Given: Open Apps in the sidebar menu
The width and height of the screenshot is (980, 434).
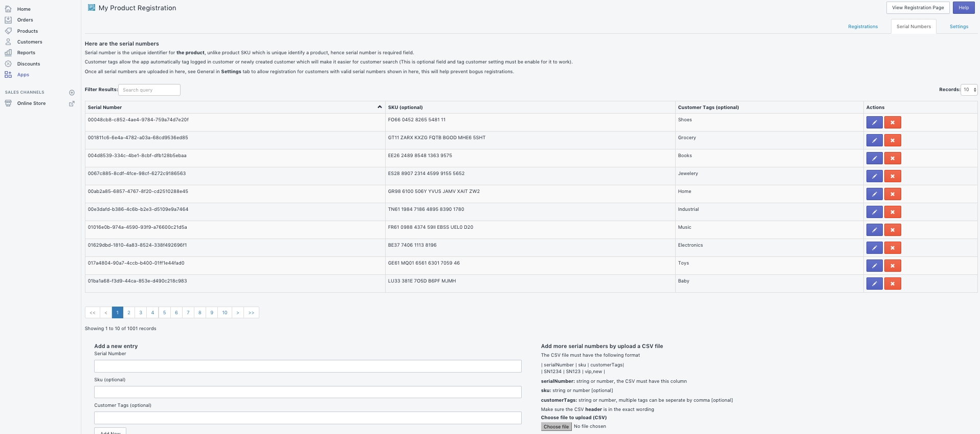Looking at the screenshot, I should pyautogui.click(x=23, y=75).
